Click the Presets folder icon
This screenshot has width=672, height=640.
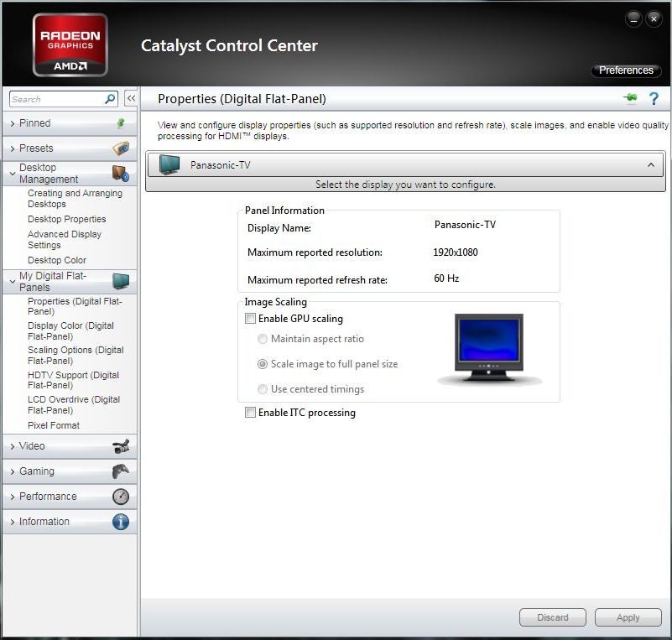click(x=121, y=148)
